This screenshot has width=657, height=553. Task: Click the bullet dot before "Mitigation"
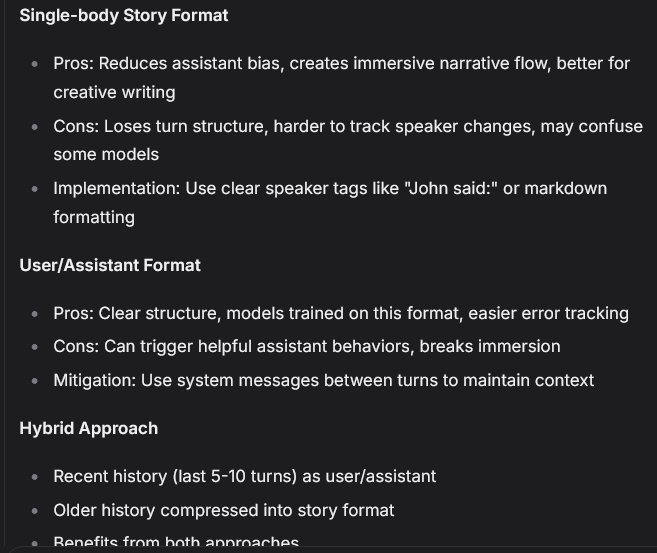click(x=35, y=381)
